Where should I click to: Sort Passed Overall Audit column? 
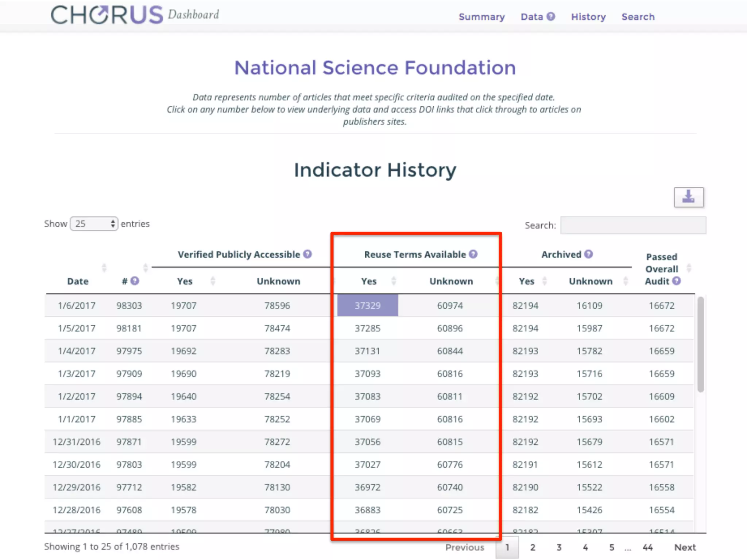click(x=689, y=268)
